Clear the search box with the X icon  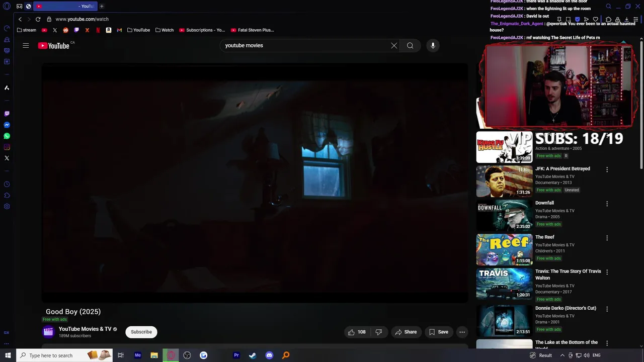click(394, 46)
